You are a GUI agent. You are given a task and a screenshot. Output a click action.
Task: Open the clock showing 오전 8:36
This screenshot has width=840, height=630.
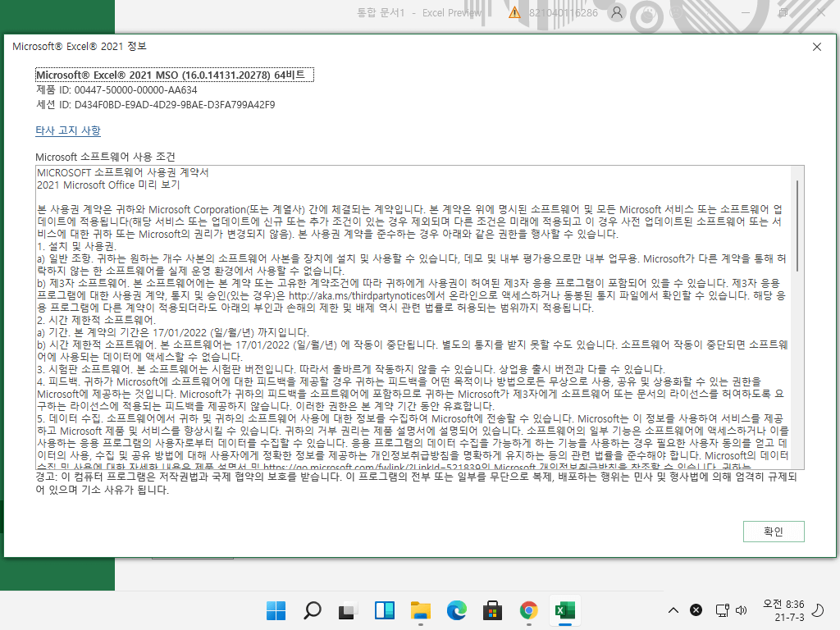click(783, 610)
